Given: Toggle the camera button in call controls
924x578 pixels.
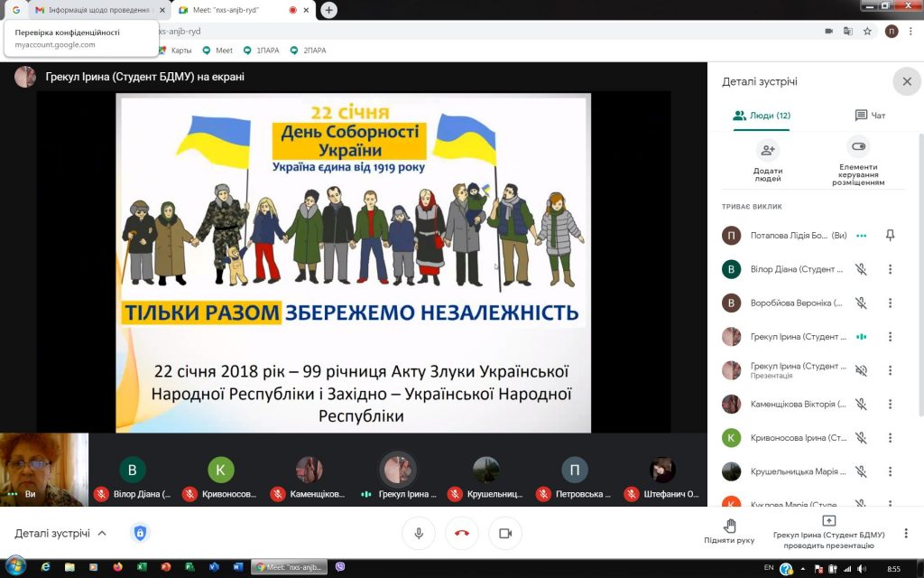Looking at the screenshot, I should click(x=505, y=533).
